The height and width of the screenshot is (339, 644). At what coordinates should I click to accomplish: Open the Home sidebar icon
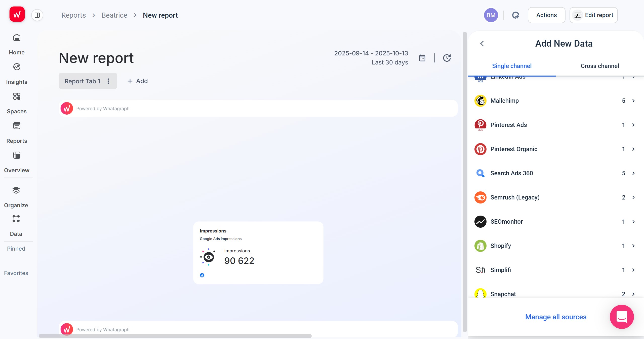tap(17, 38)
